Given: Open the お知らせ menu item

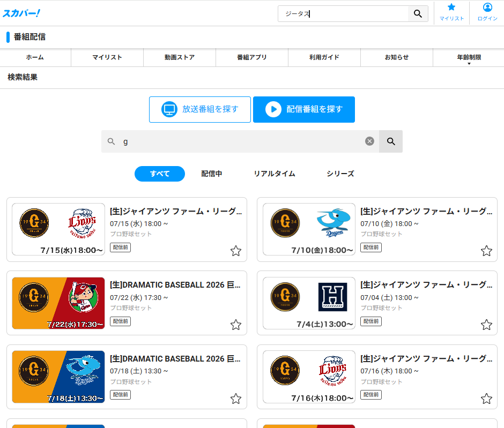Looking at the screenshot, I should (397, 57).
